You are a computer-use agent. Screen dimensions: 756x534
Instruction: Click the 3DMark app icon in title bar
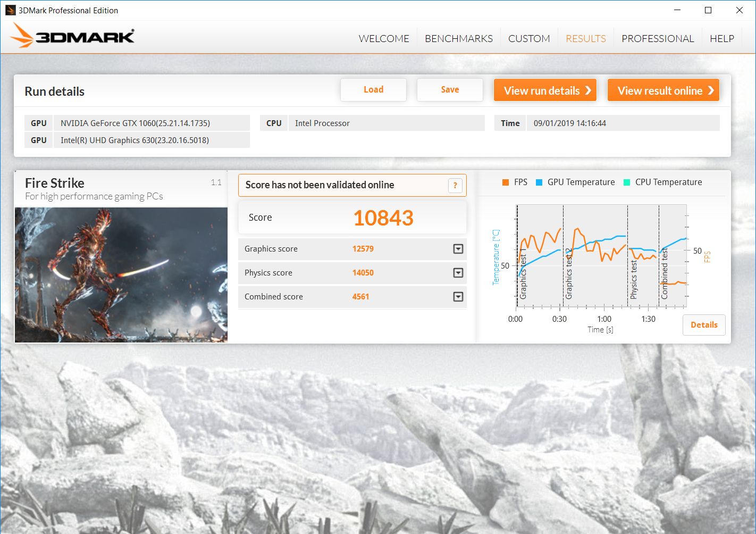[10, 10]
